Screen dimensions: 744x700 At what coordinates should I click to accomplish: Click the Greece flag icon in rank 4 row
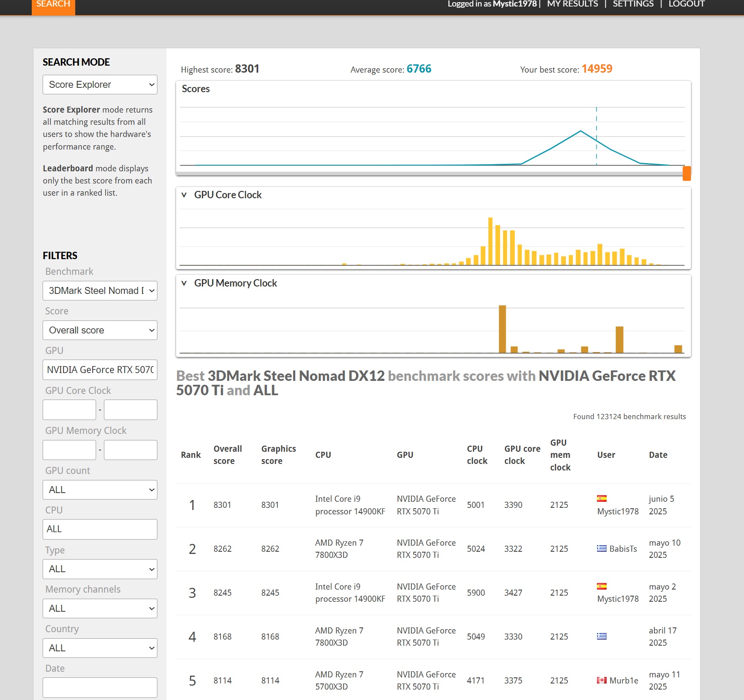point(602,637)
